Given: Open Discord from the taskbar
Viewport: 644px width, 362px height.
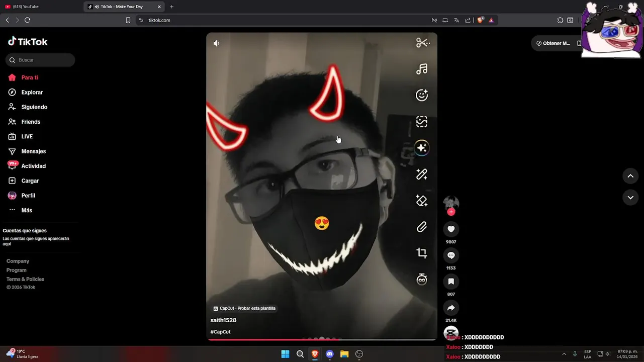Looking at the screenshot, I should click(330, 354).
